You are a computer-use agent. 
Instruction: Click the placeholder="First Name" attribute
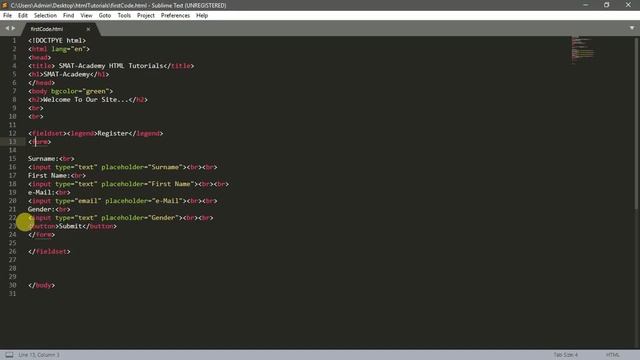tap(148, 184)
